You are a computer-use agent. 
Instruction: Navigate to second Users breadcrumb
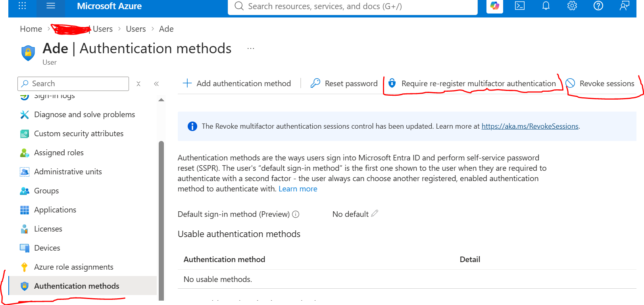136,29
